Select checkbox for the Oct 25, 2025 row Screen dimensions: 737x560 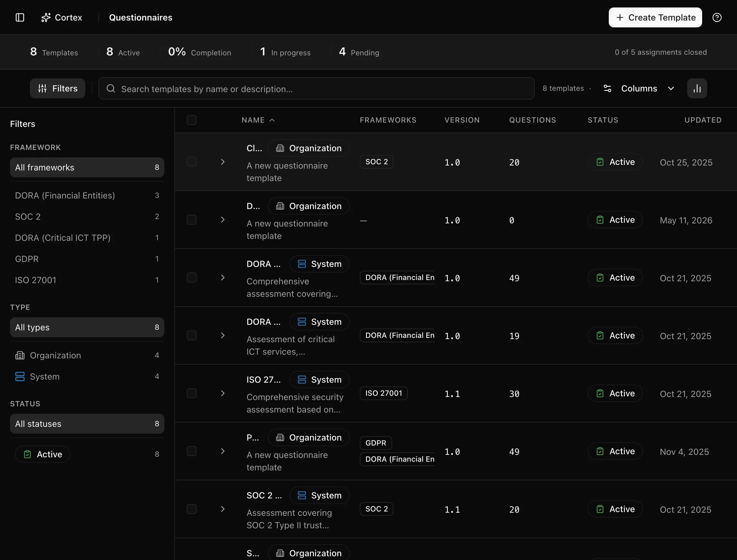(192, 162)
